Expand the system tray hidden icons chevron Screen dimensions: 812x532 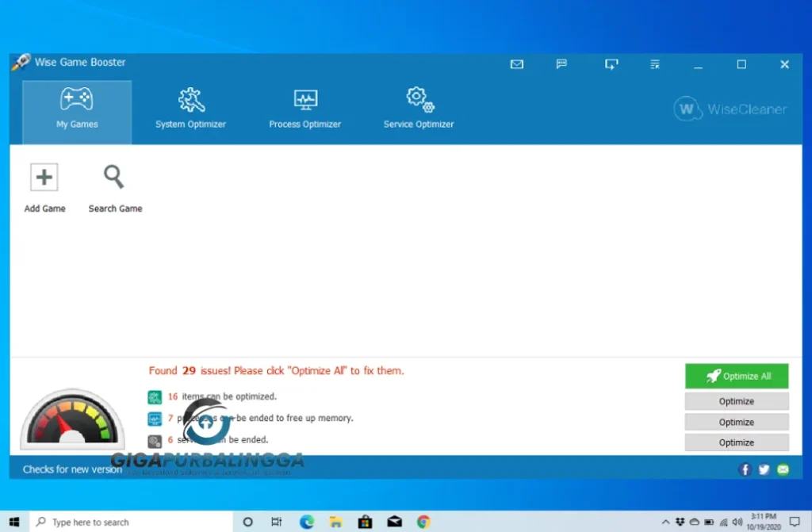pyautogui.click(x=666, y=522)
